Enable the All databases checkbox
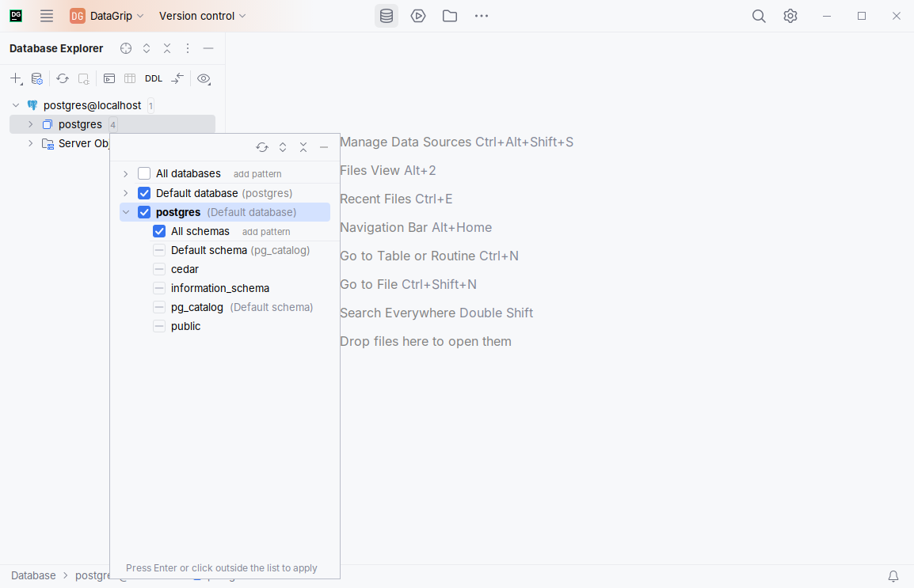This screenshot has width=914, height=588. click(144, 173)
